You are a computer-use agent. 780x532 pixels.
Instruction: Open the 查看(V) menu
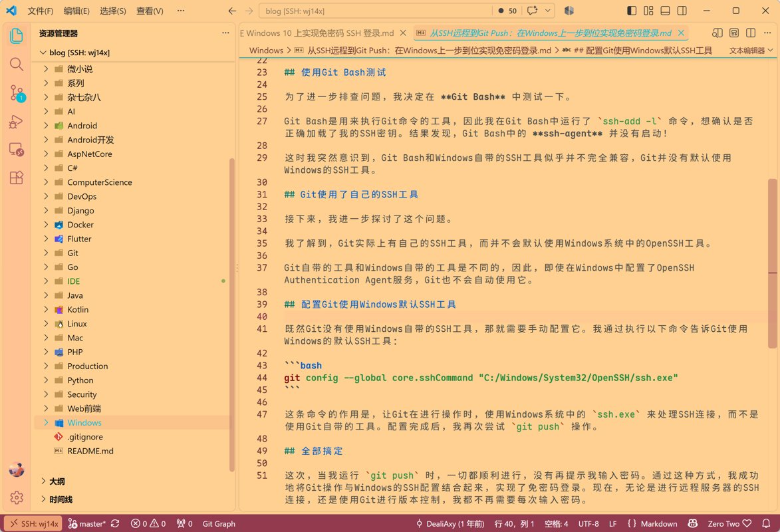click(x=150, y=11)
